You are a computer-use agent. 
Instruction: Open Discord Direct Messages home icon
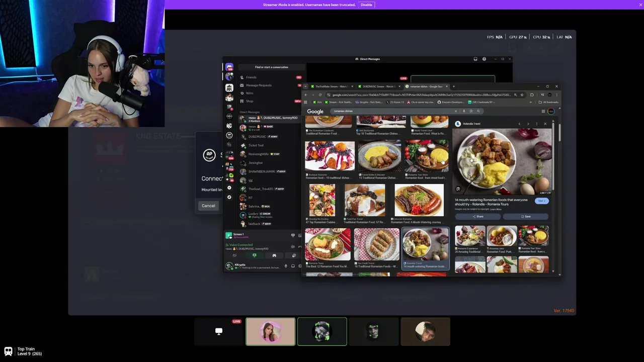229,67
